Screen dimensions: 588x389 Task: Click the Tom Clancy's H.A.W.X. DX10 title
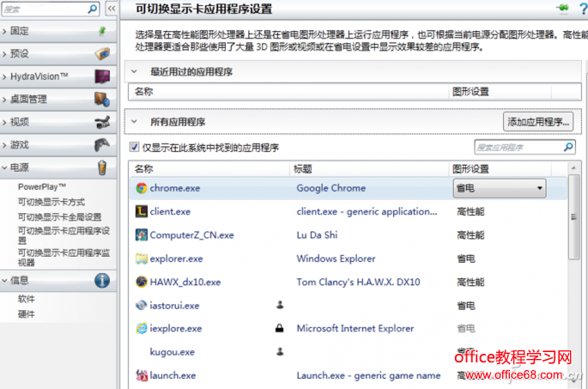(359, 282)
